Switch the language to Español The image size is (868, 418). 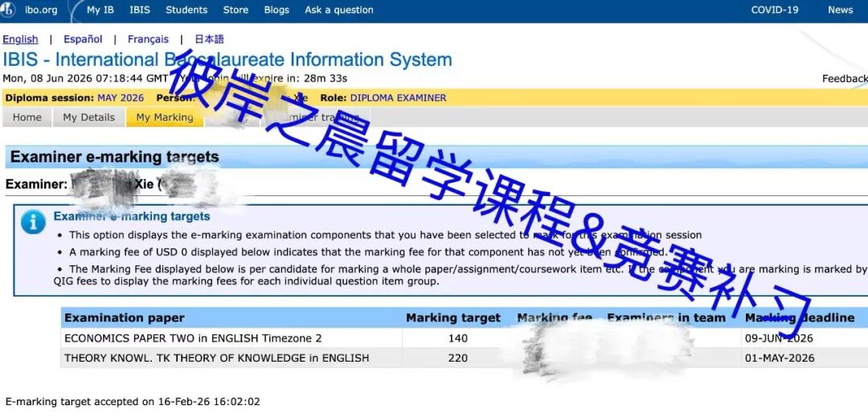[83, 39]
